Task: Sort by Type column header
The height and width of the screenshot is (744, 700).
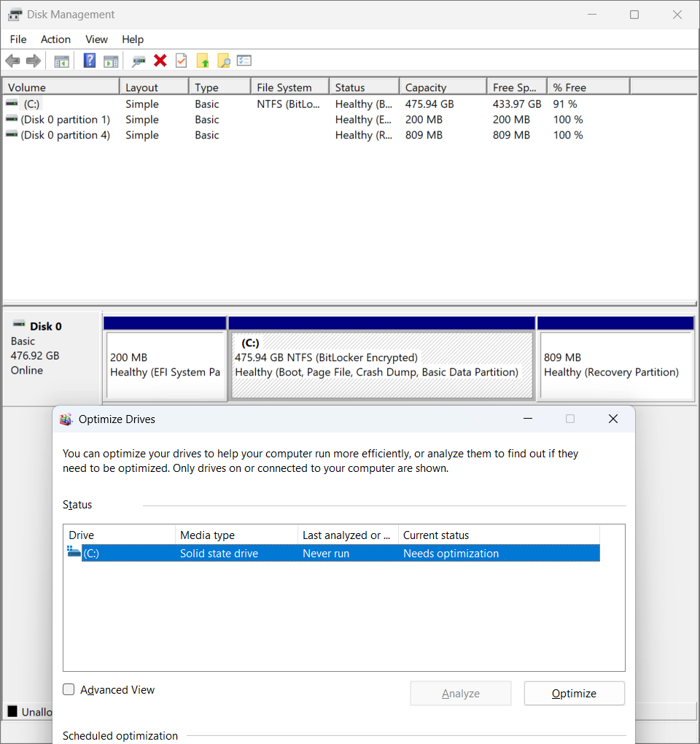Action: pyautogui.click(x=219, y=88)
